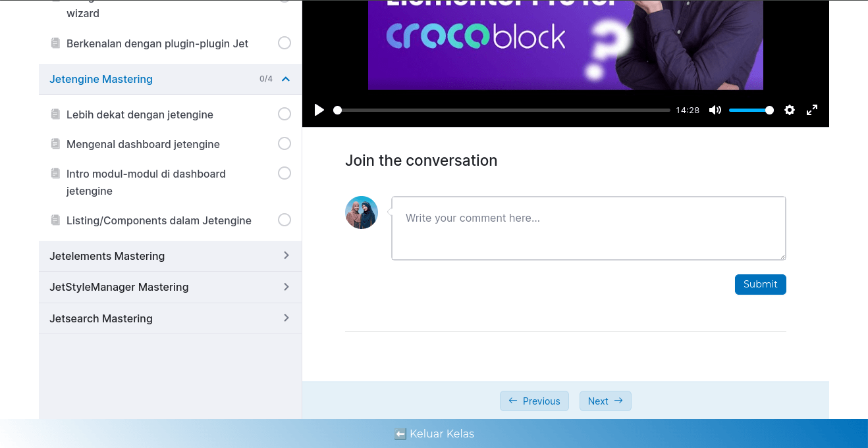The width and height of the screenshot is (868, 448).
Task: Go to the Next lesson
Action: click(605, 401)
